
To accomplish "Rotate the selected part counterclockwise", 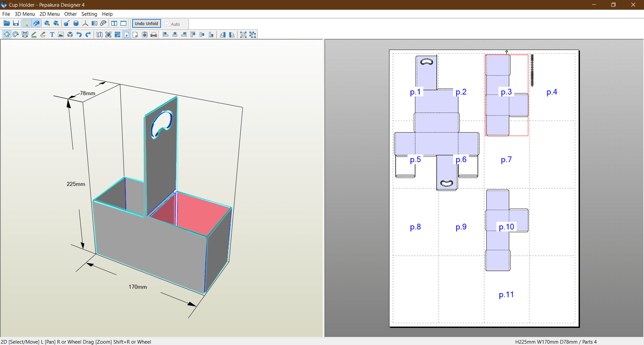I will click(x=223, y=35).
